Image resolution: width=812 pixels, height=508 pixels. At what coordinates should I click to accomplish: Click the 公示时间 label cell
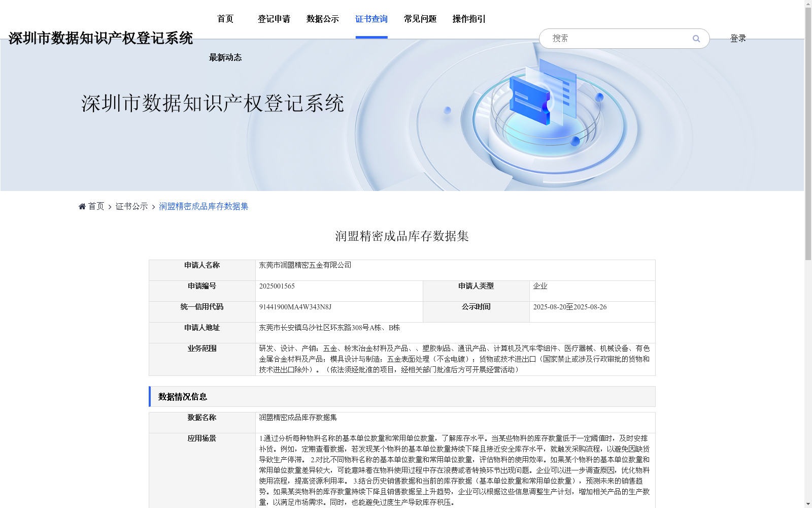pos(476,312)
